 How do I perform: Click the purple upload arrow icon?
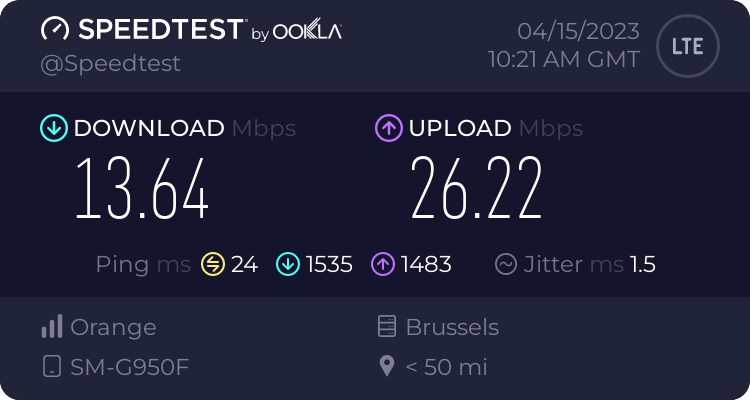click(x=388, y=128)
